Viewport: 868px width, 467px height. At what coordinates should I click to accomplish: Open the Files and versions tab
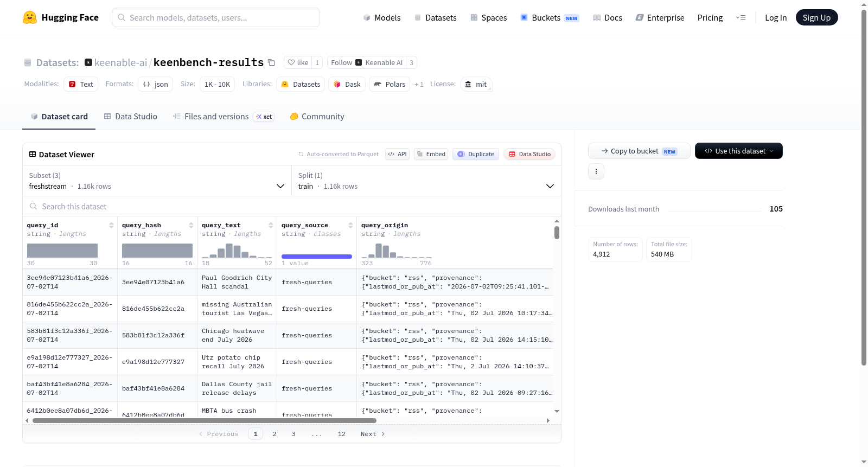[224, 117]
